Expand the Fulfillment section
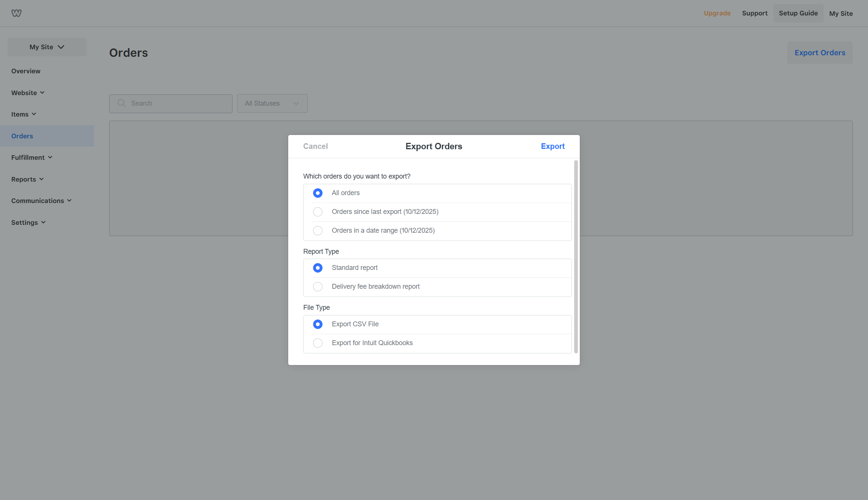This screenshot has width=868, height=500. point(32,157)
